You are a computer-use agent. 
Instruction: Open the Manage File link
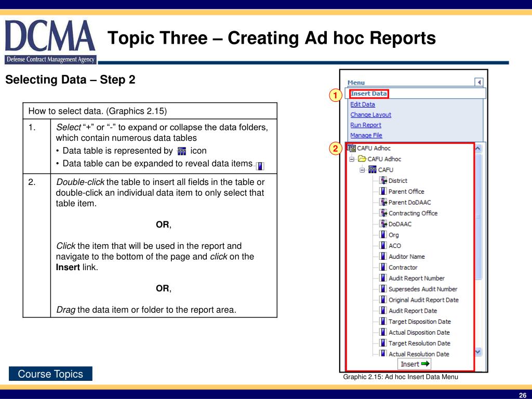366,135
